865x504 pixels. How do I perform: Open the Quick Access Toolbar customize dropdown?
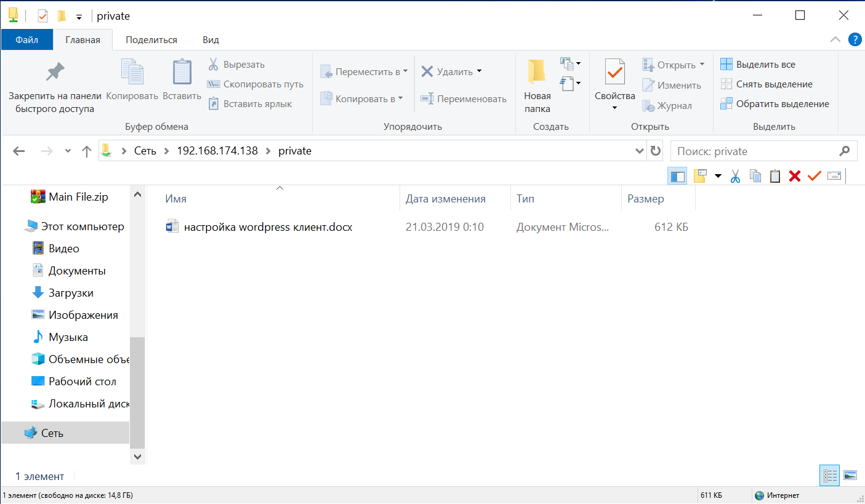79,17
